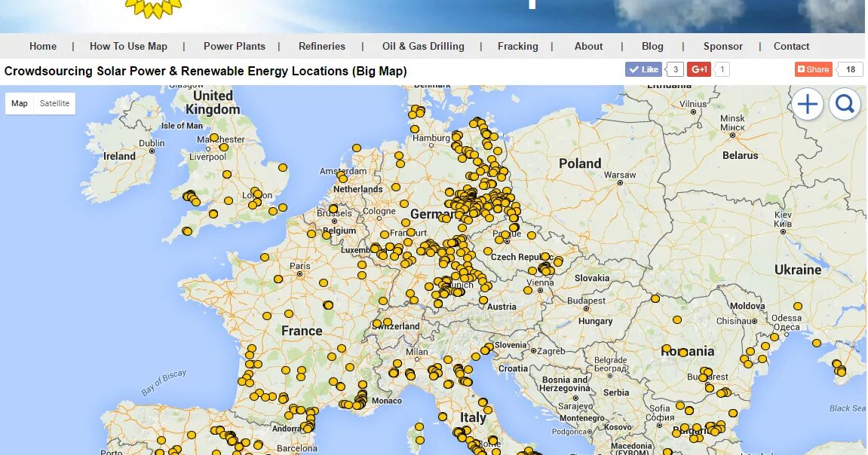Open the Sponsor page
Viewport: 868px width, 455px height.
point(723,47)
